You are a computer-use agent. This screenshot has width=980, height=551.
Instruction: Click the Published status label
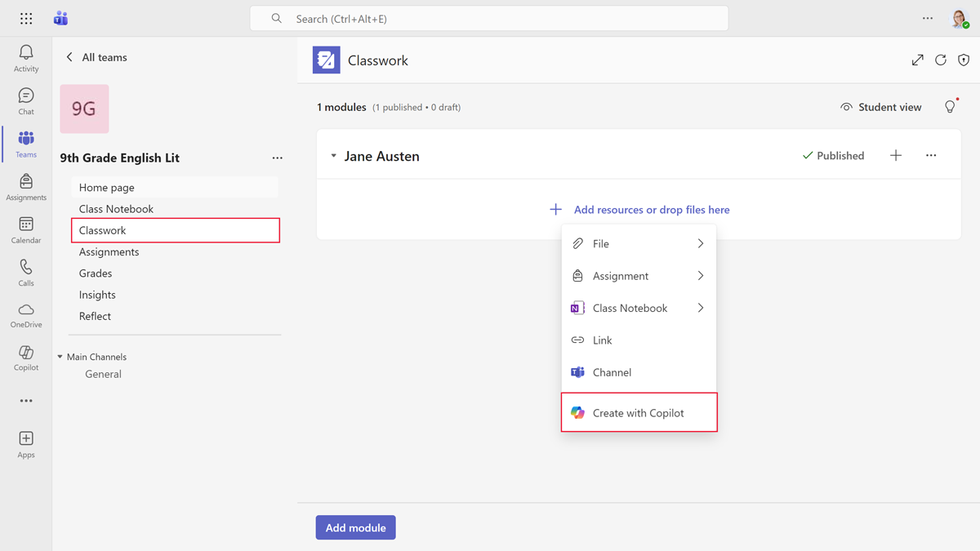(x=833, y=155)
